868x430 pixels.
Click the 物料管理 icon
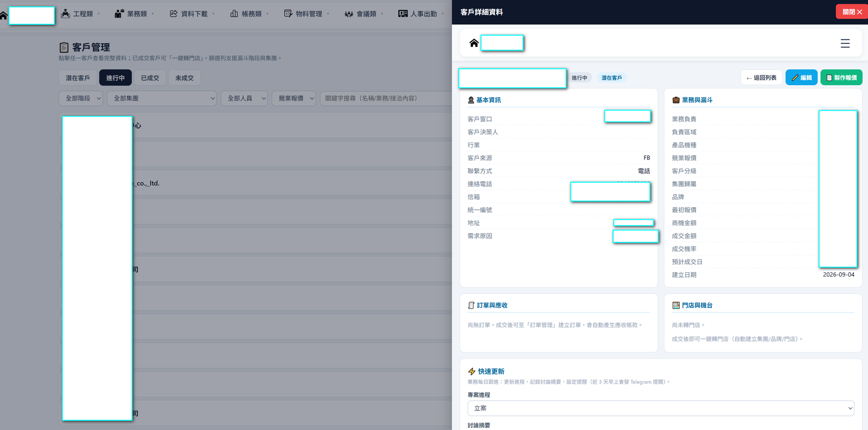click(288, 14)
